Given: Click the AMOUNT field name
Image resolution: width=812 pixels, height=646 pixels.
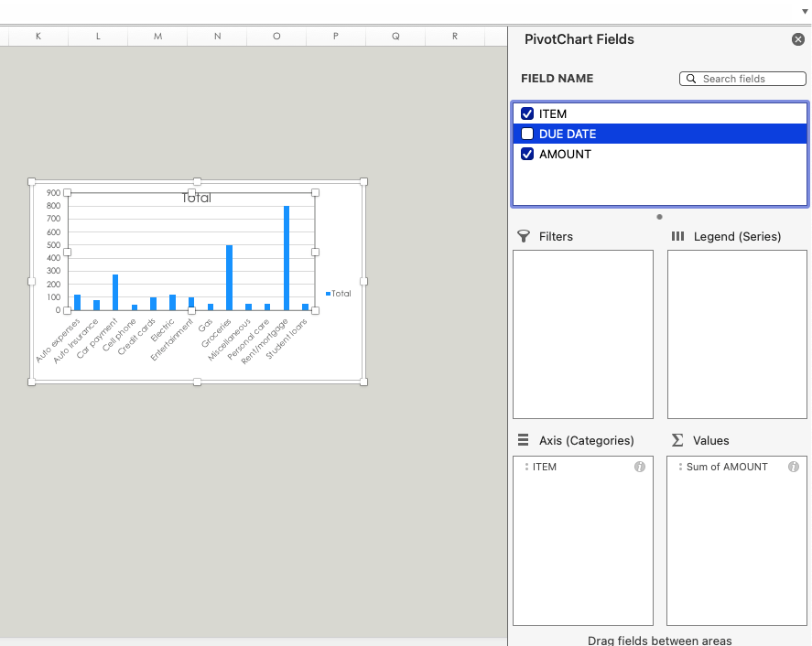Looking at the screenshot, I should click(x=565, y=155).
